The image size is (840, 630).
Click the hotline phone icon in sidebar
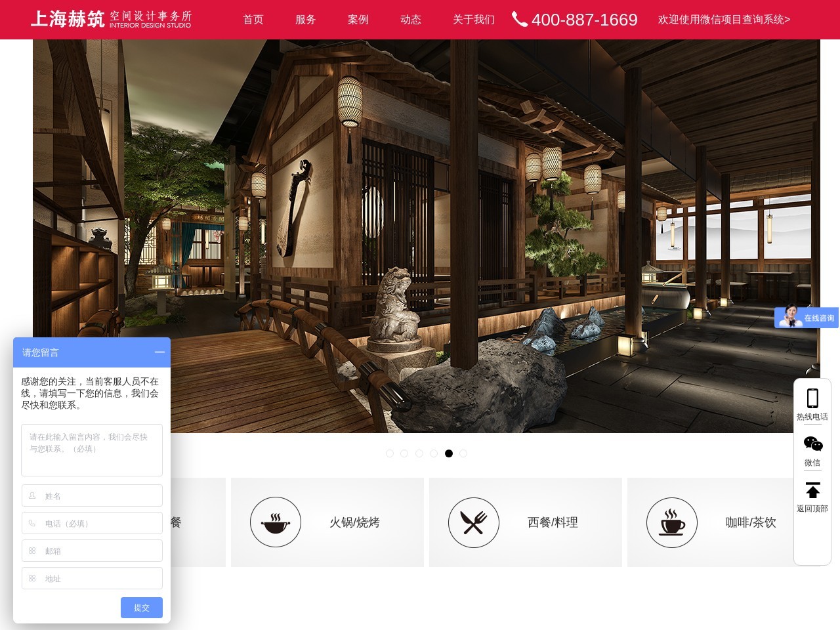pyautogui.click(x=812, y=398)
